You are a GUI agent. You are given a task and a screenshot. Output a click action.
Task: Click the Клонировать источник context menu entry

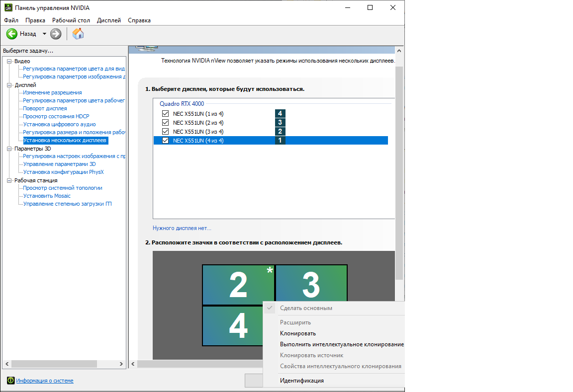click(x=311, y=355)
